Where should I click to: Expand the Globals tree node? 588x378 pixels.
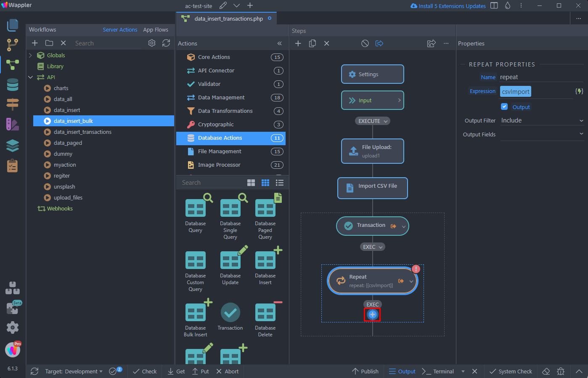(30, 55)
